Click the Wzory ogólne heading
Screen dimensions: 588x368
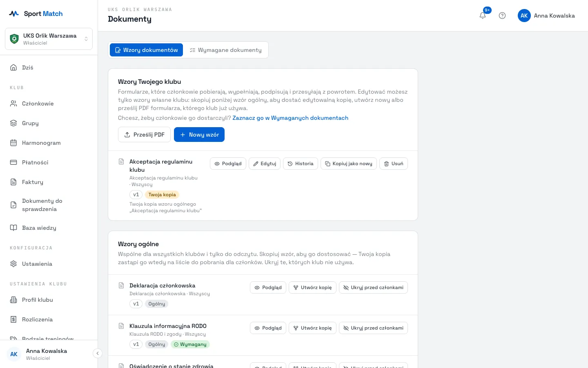[138, 244]
